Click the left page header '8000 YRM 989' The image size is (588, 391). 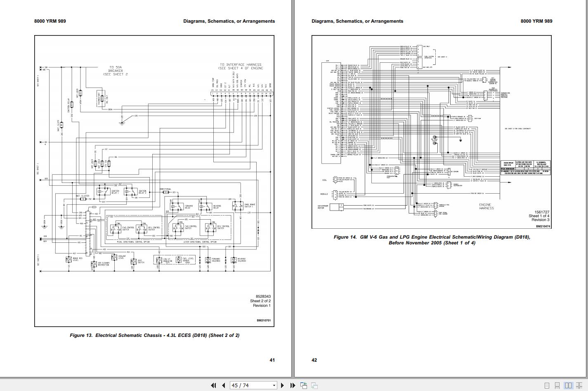coord(50,21)
